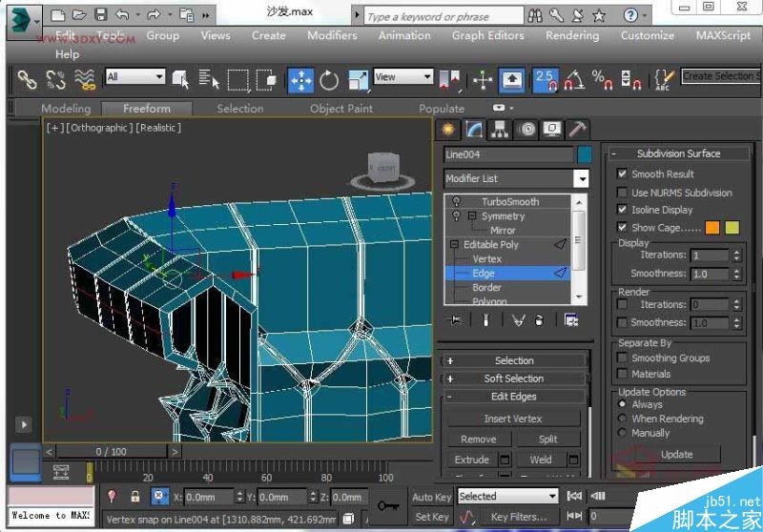Choose the Rectangular Selection Region tool

pyautogui.click(x=238, y=80)
